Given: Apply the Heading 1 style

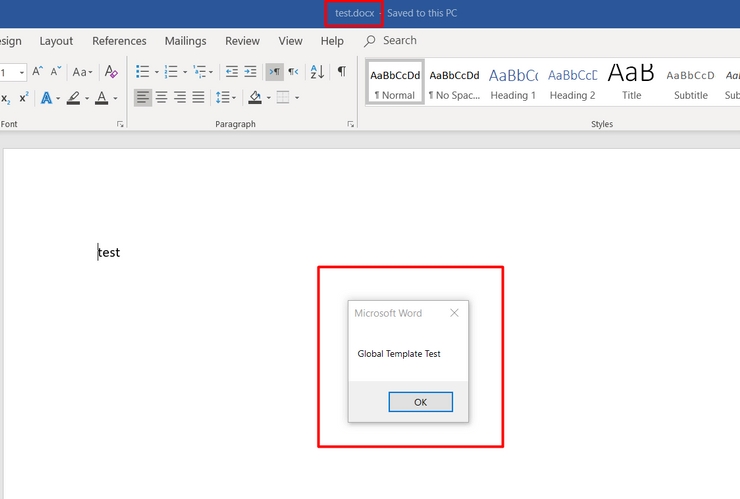Looking at the screenshot, I should tap(513, 82).
